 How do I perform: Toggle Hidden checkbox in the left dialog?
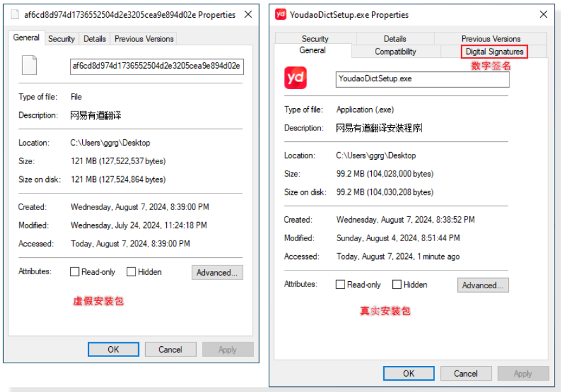click(131, 272)
